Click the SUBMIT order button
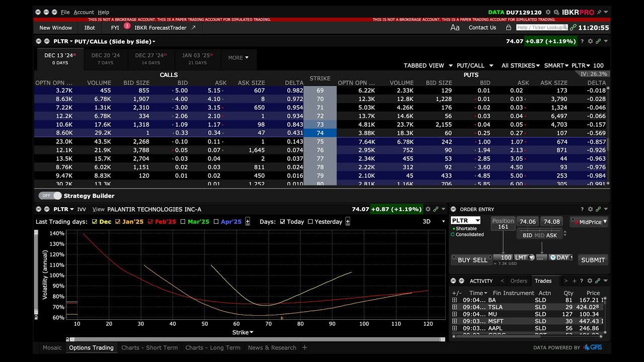 pos(593,260)
